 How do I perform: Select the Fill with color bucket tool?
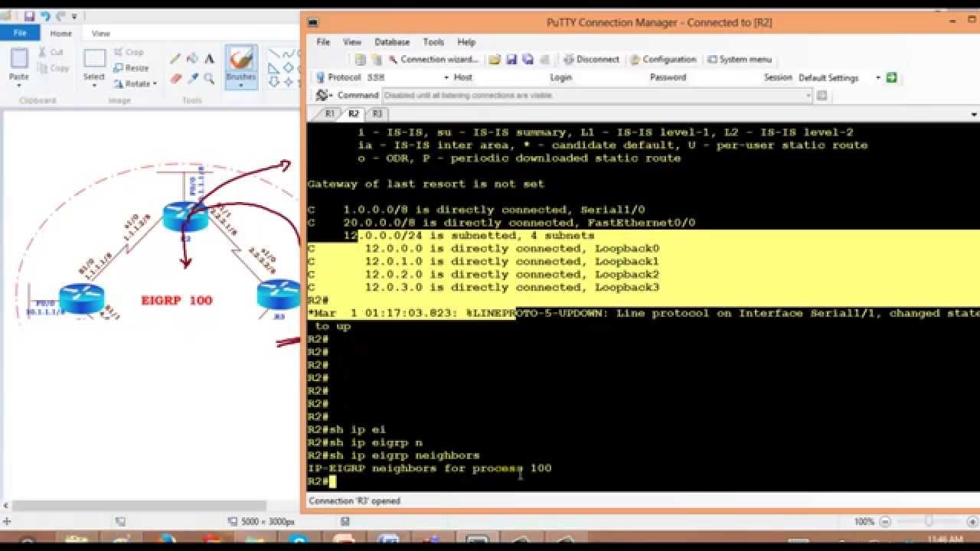(192, 59)
